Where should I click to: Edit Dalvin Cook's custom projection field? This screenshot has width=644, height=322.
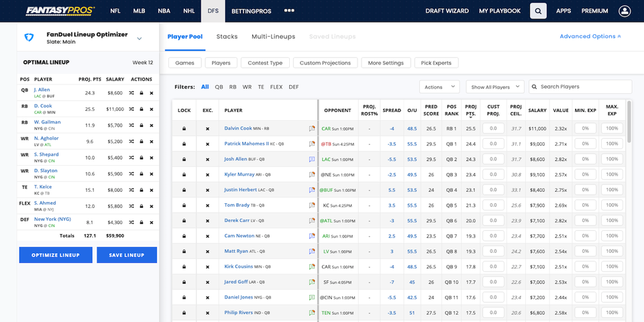click(x=493, y=129)
